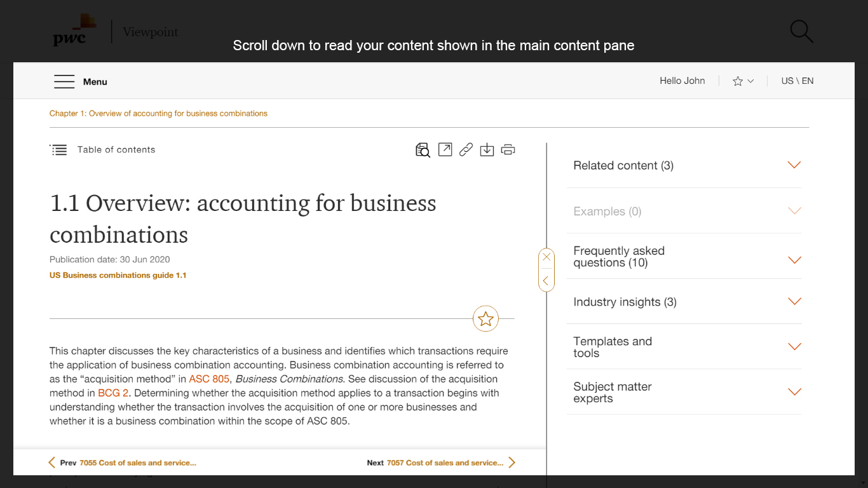
Task: Open the hamburger Menu
Action: [64, 81]
